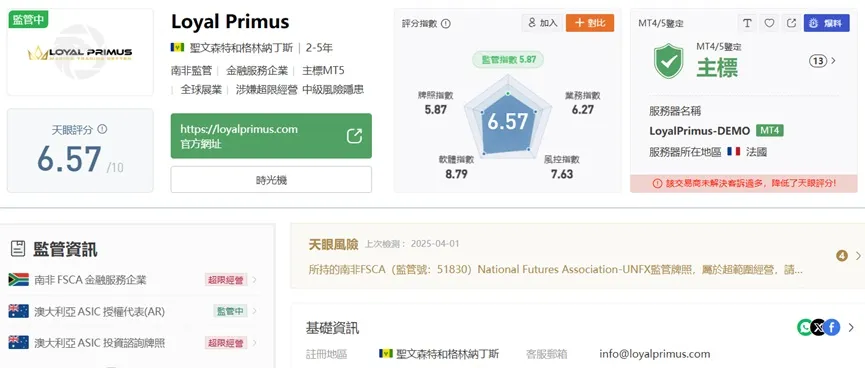The height and width of the screenshot is (368, 865).
Task: Click the Loyal Primus logo thumbnail
Action: coord(80,52)
